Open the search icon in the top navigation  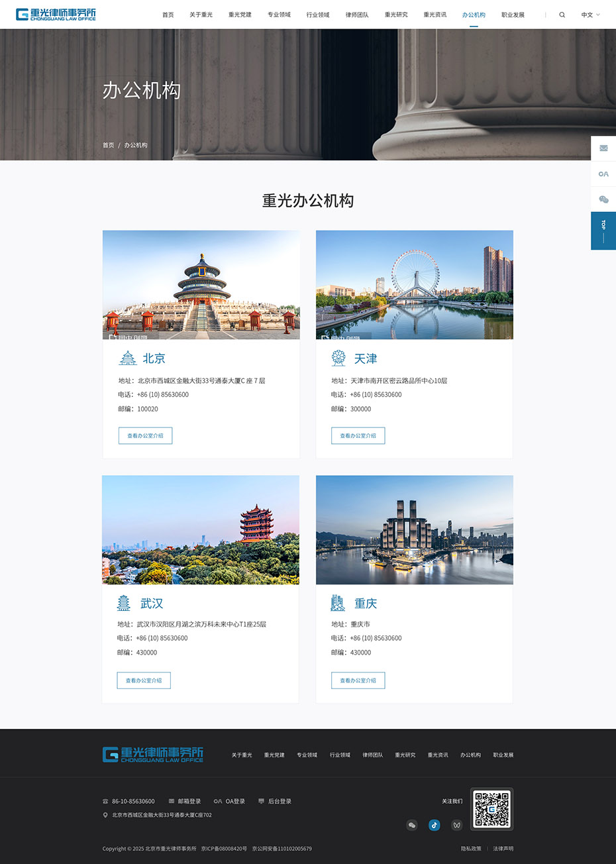pyautogui.click(x=562, y=14)
